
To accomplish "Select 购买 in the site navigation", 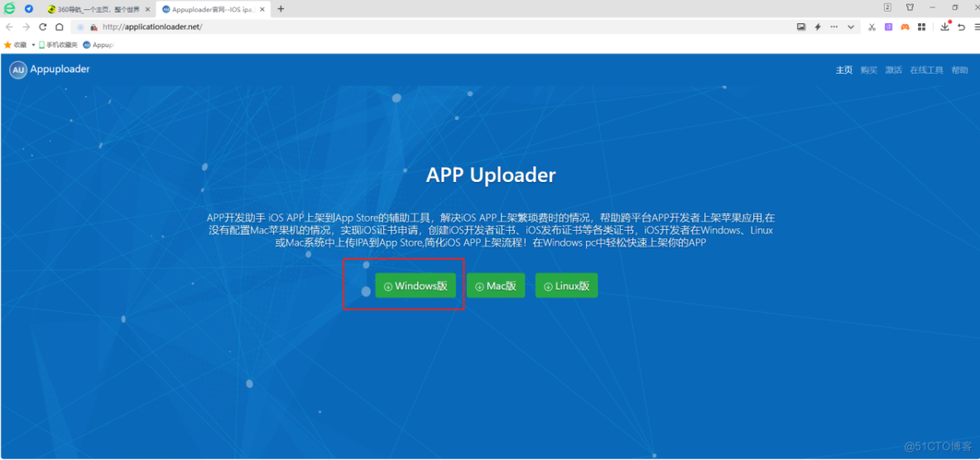I will (869, 70).
